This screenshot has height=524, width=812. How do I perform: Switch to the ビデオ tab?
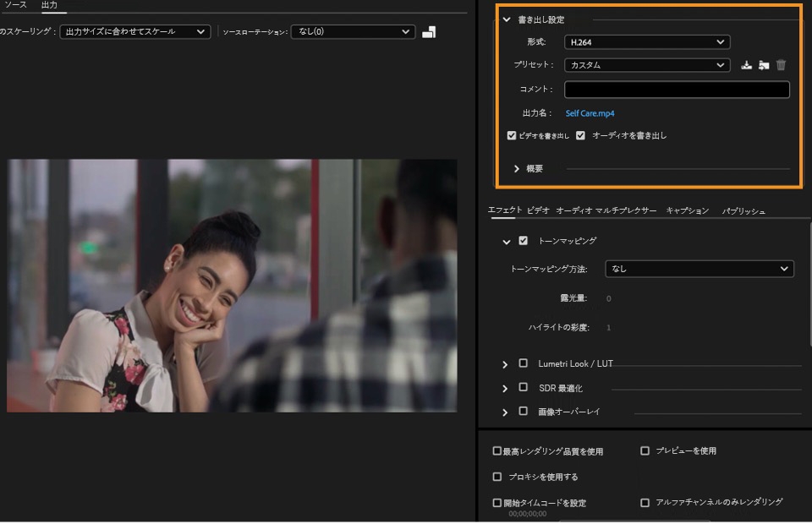click(x=538, y=210)
